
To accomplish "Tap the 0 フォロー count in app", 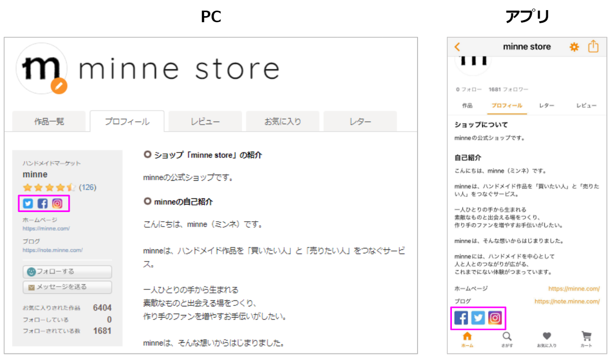I will [469, 89].
